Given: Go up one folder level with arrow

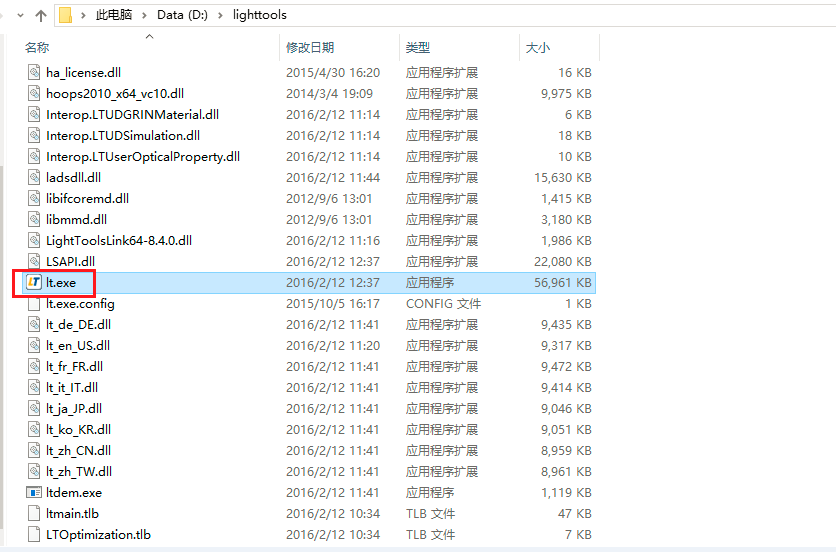Looking at the screenshot, I should [x=41, y=15].
